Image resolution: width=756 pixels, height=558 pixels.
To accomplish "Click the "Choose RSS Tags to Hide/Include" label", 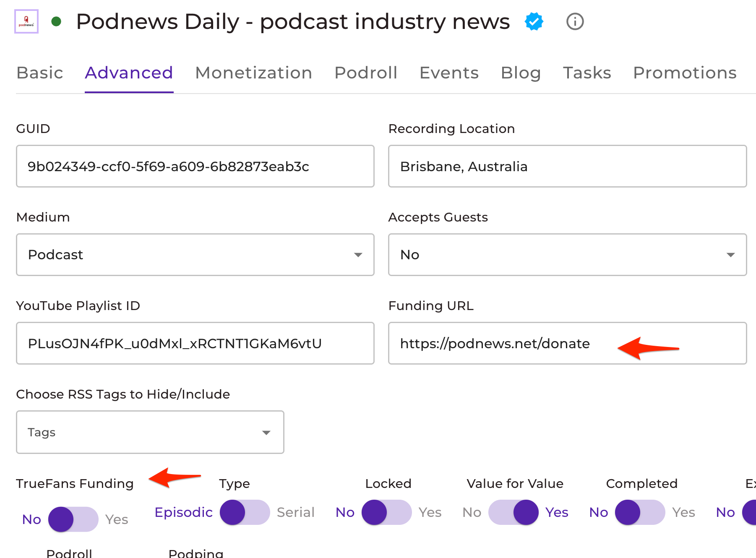I will pyautogui.click(x=123, y=394).
